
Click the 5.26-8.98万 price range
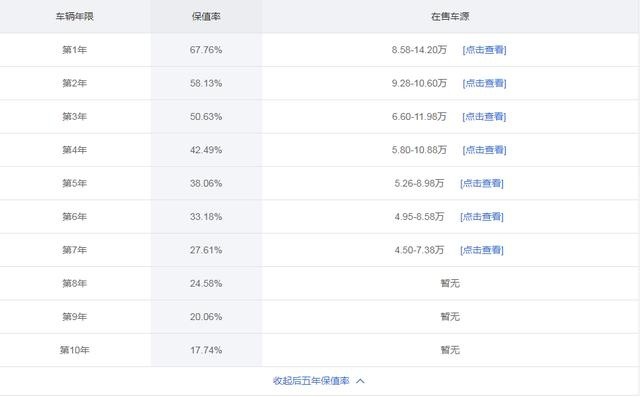coord(419,184)
